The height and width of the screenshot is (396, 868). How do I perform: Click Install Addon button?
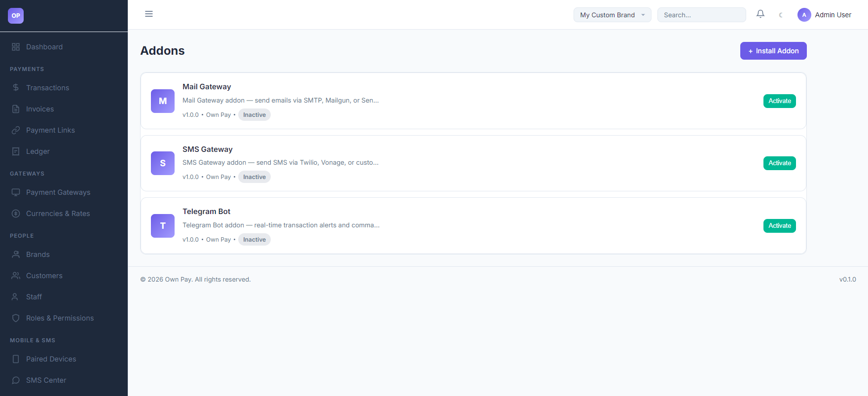click(773, 51)
